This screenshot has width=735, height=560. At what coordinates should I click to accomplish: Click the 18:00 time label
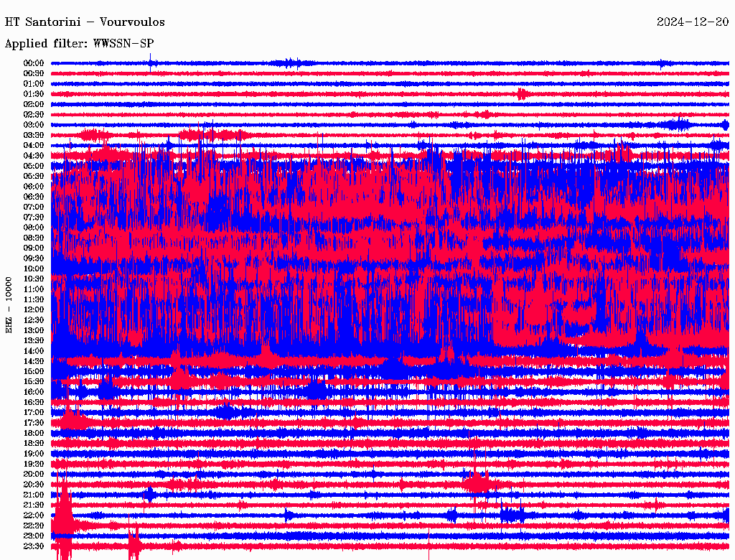[x=34, y=434]
